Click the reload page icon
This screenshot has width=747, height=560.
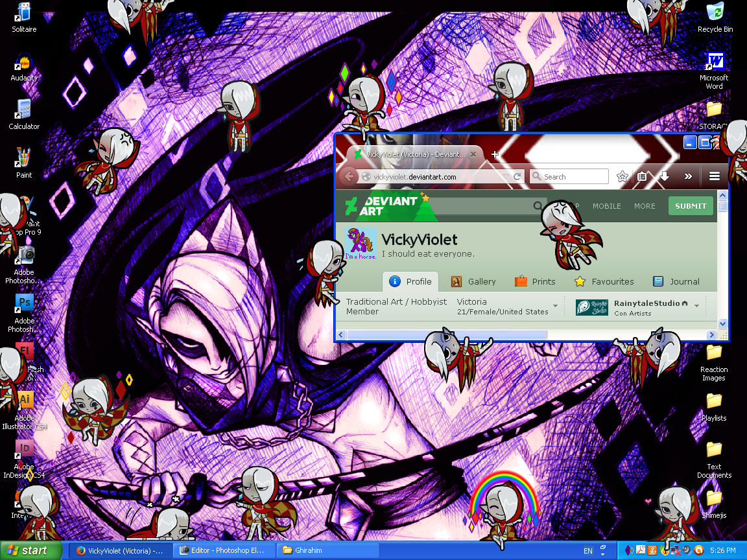point(517,177)
